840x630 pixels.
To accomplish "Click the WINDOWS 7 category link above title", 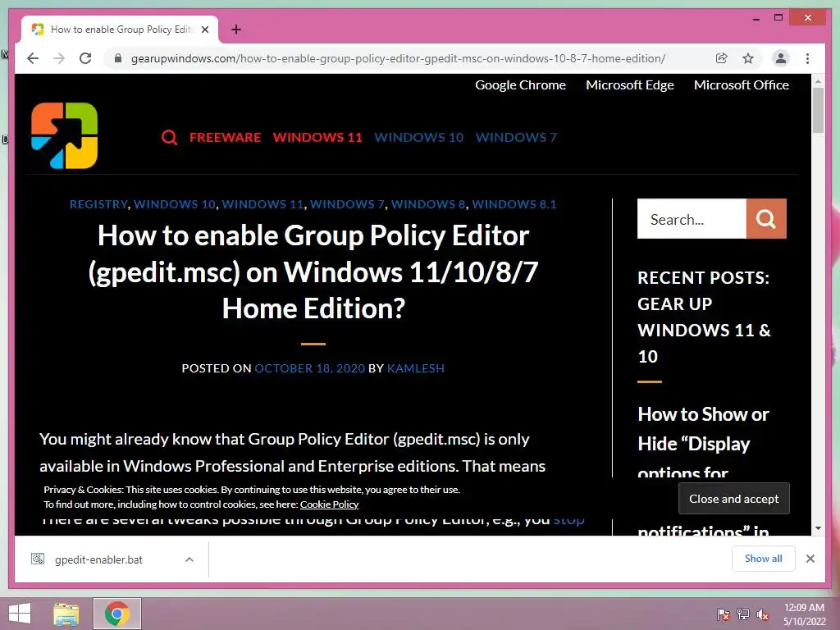I will point(347,204).
